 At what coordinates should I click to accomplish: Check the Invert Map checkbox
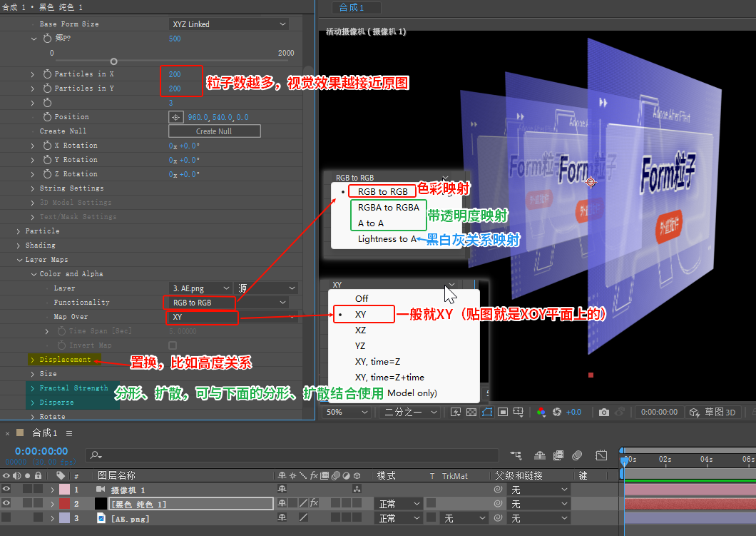coord(173,345)
